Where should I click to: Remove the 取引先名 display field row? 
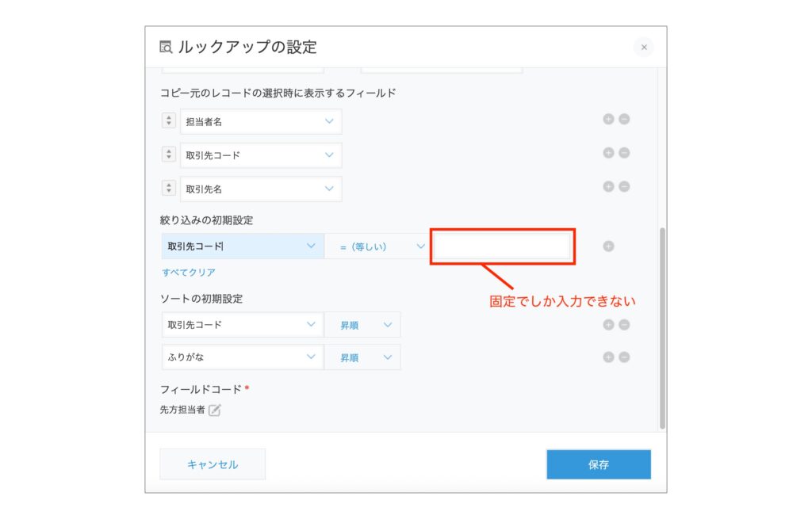[624, 186]
